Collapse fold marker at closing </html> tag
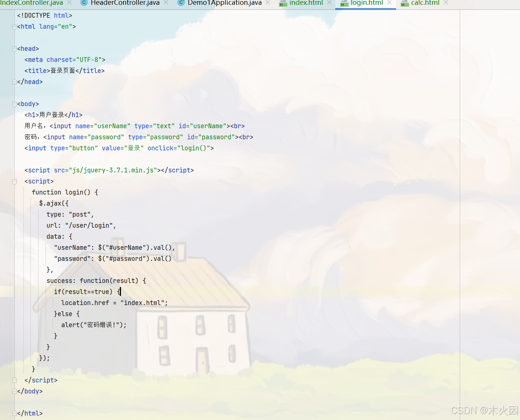Screen dimensions: 520x420 coord(14,413)
